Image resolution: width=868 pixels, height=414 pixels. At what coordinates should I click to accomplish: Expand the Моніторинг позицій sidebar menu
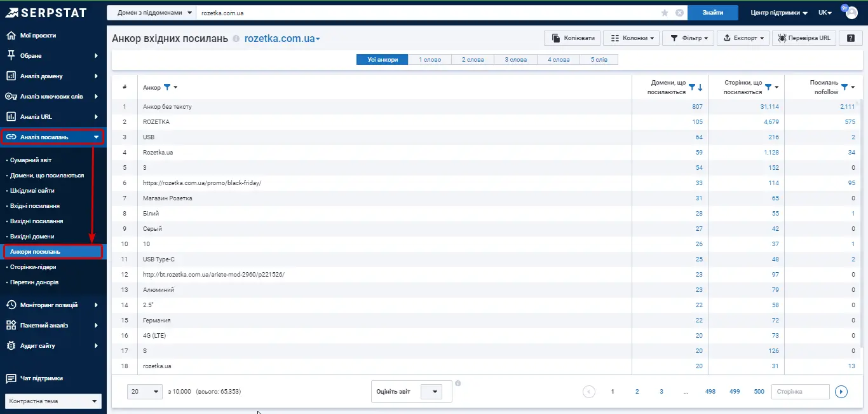(53, 305)
